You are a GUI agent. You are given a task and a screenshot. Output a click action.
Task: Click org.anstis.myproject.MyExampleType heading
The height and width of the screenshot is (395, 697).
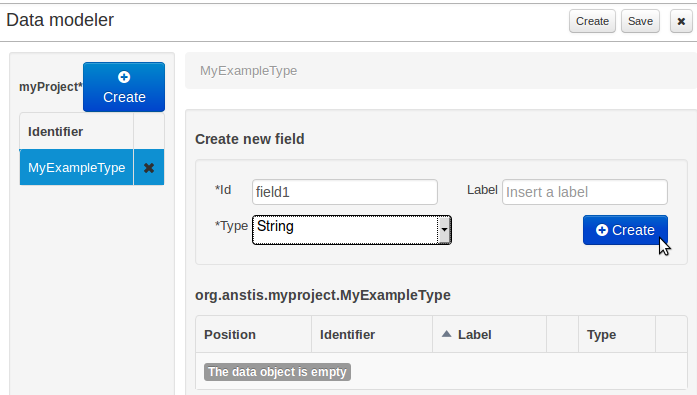point(323,295)
